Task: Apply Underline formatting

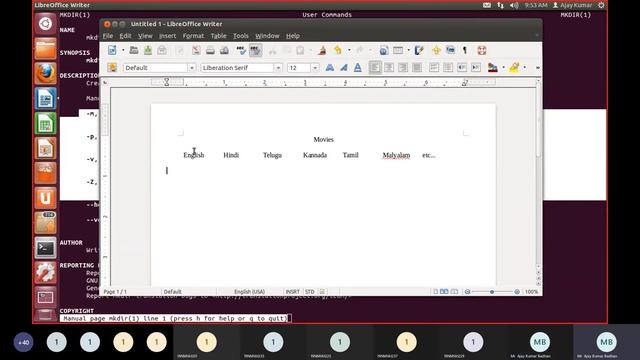Action: (x=358, y=67)
